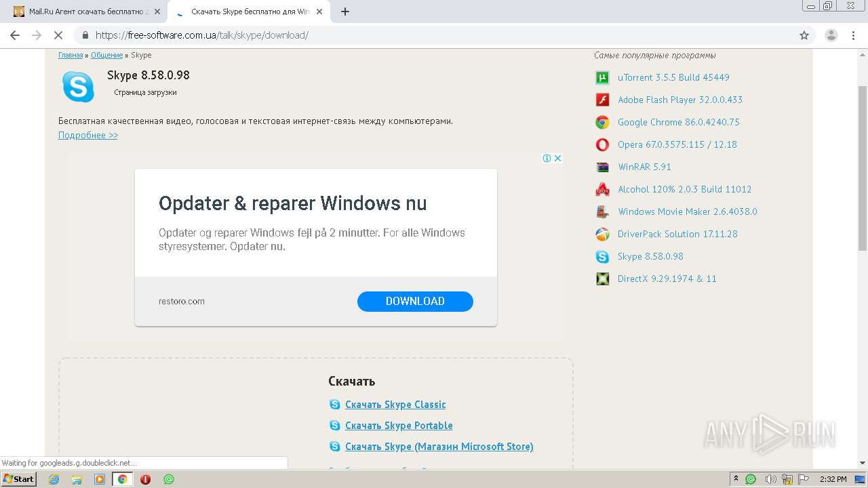Click the Skype icon next to Skype Classic

334,405
